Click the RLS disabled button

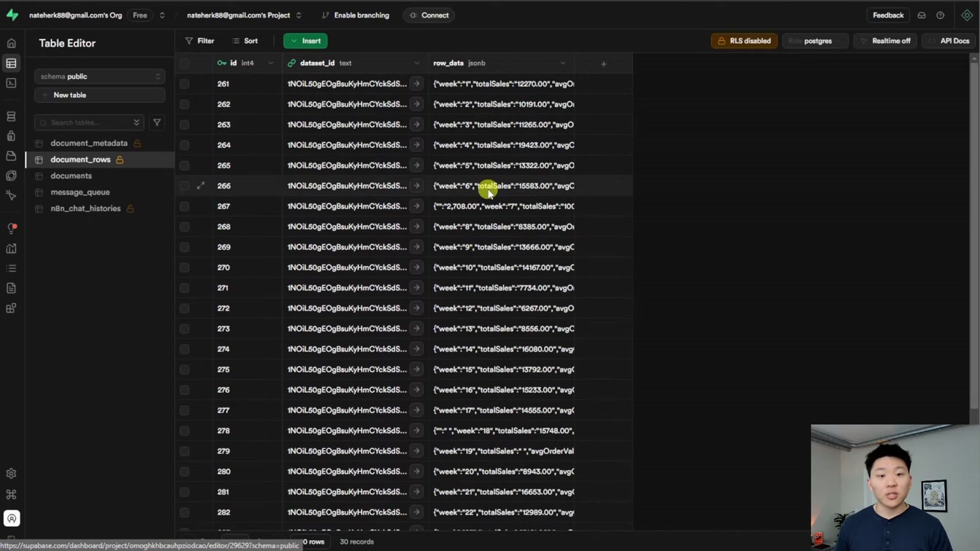tap(744, 41)
